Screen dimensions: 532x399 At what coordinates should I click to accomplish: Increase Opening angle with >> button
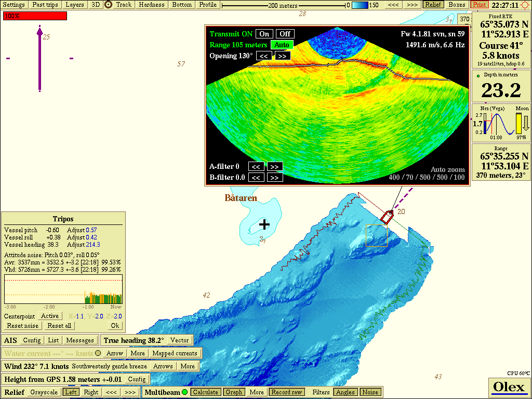(282, 56)
